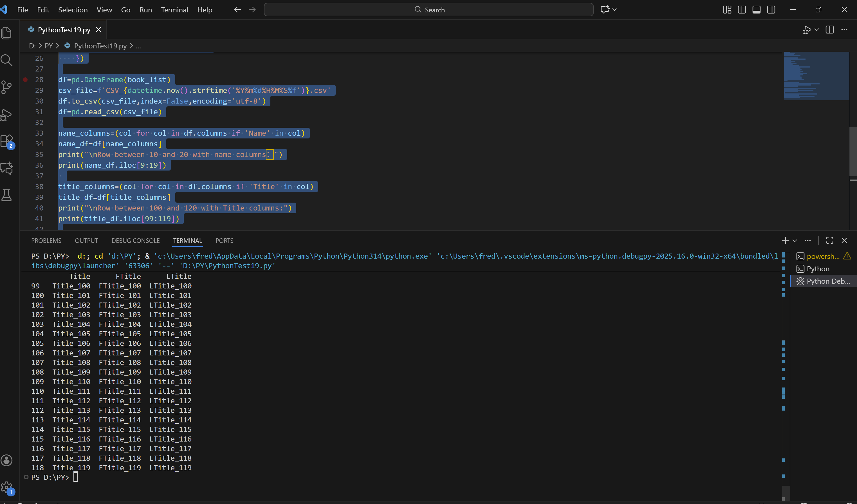The height and width of the screenshot is (504, 857).
Task: Toggle the primary side bar layout button
Action: (742, 10)
